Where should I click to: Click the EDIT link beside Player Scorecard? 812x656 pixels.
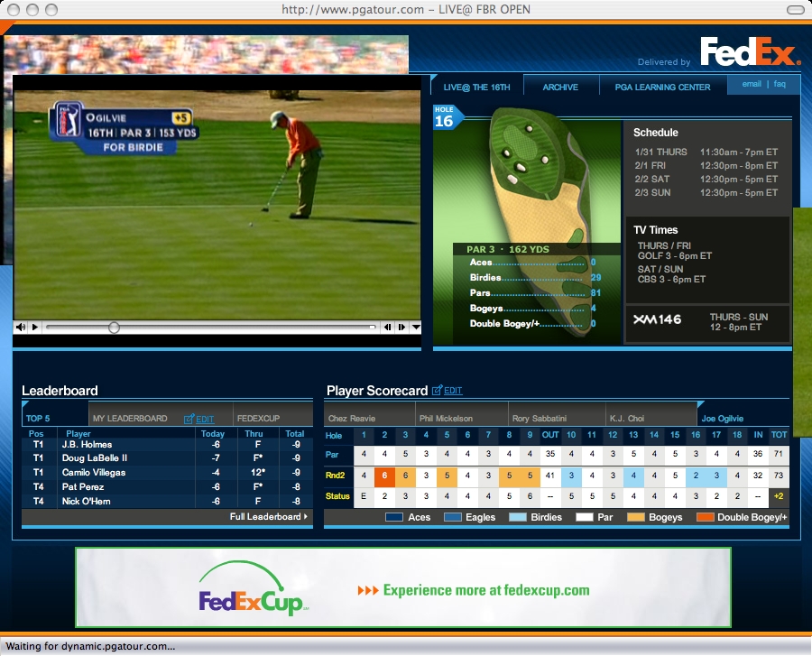coord(453,391)
